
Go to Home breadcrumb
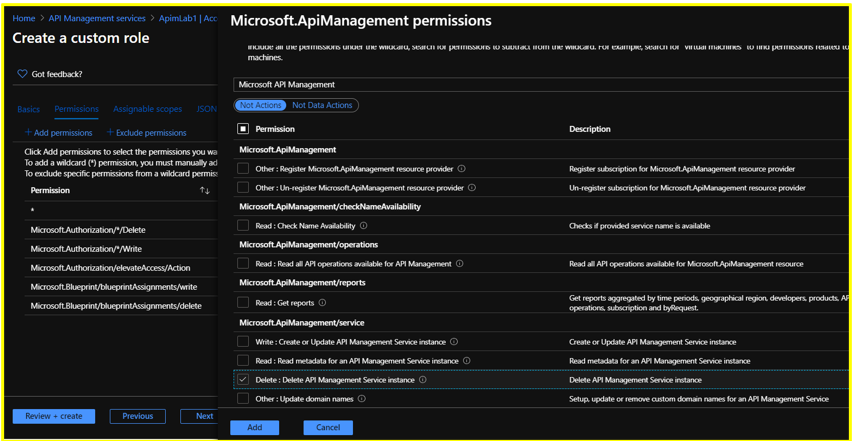pyautogui.click(x=23, y=18)
